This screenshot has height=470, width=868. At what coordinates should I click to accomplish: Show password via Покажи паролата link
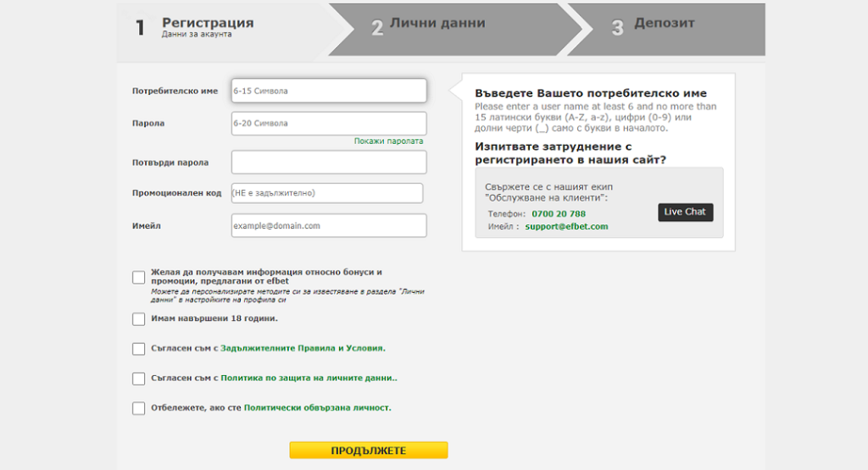(388, 141)
